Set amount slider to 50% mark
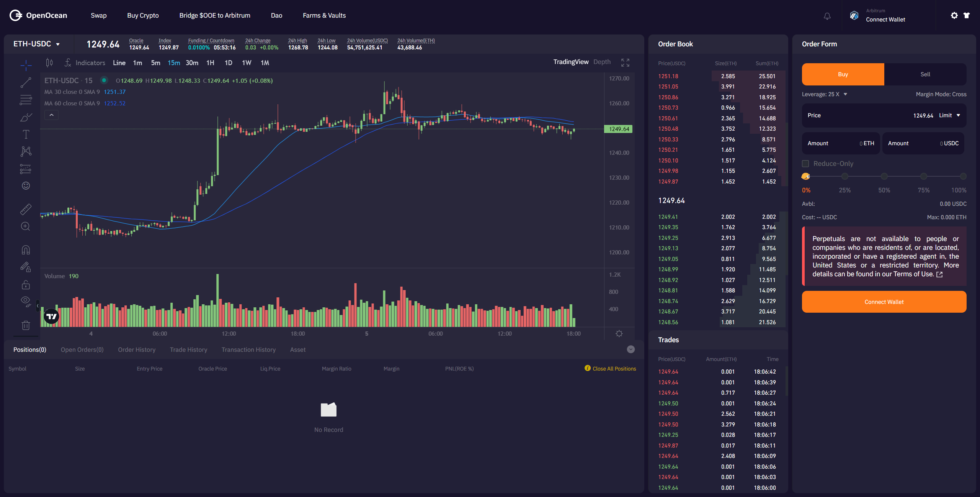 [x=884, y=176]
